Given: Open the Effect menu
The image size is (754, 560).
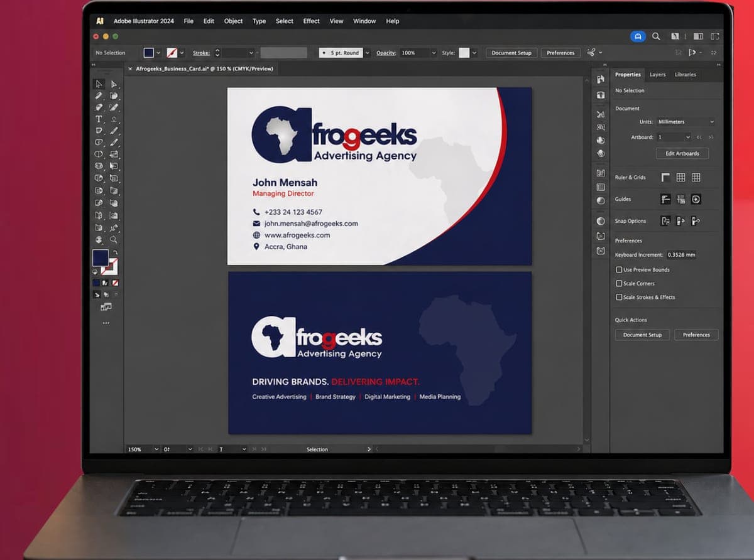Looking at the screenshot, I should (x=312, y=21).
